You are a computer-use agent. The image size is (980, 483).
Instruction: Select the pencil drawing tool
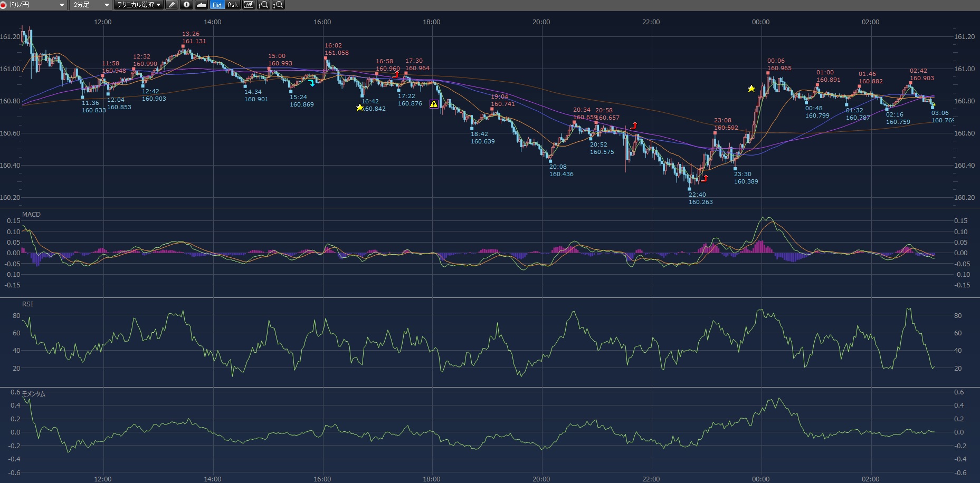tap(172, 5)
